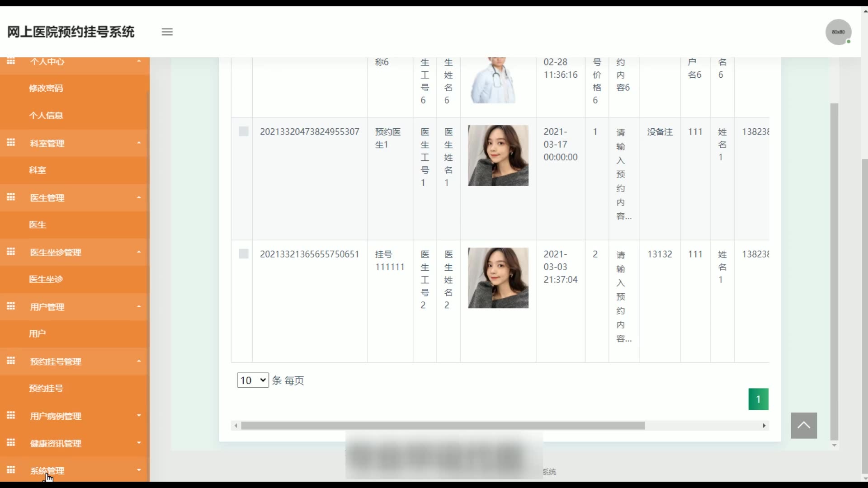This screenshot has height=488, width=868.
Task: Open the user avatar in header
Action: [x=838, y=32]
